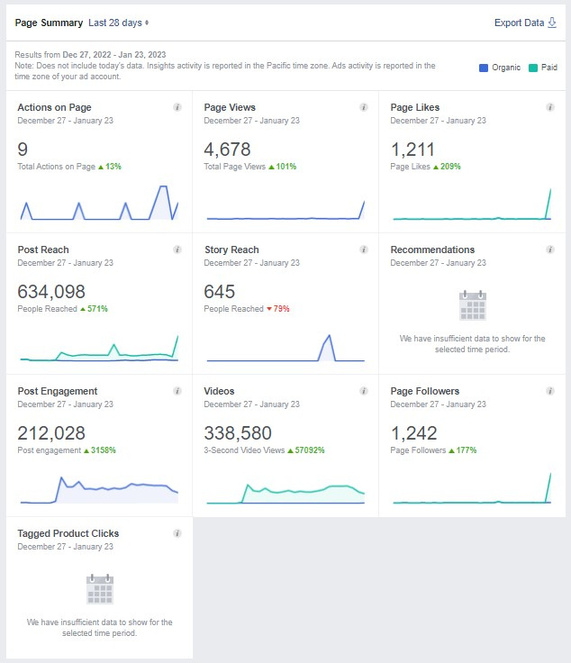This screenshot has width=571, height=663.
Task: Click info icon on Post Reach card
Action: click(177, 249)
